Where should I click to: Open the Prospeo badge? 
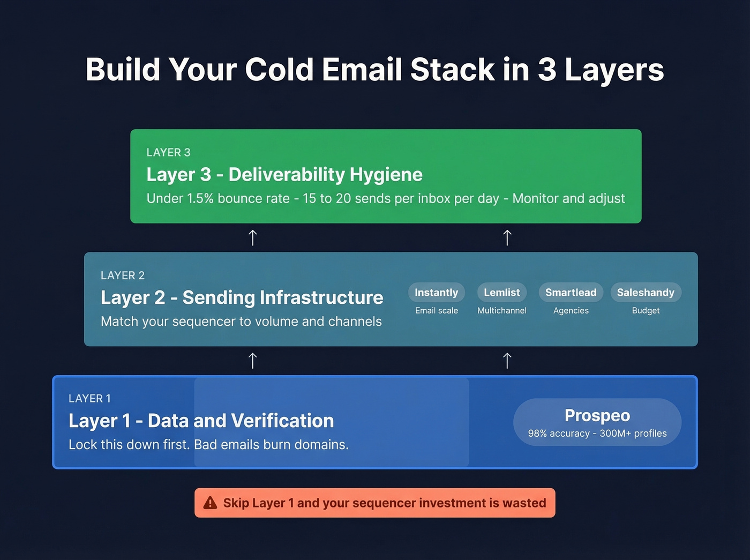597,422
